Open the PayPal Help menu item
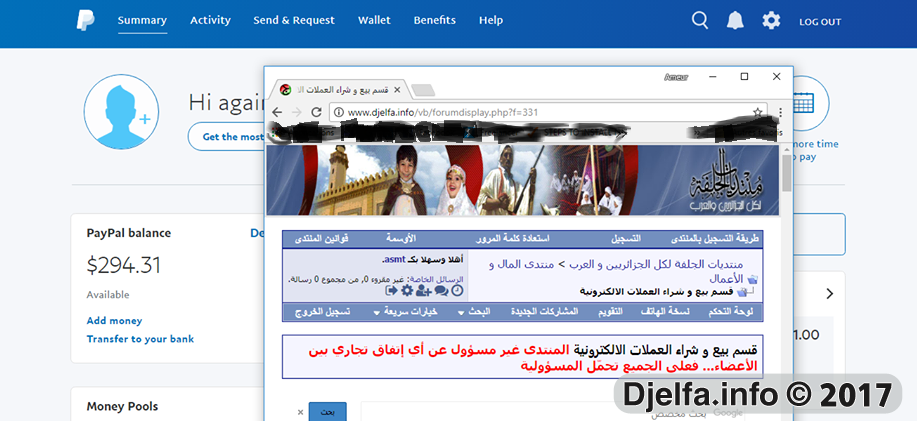 491,20
